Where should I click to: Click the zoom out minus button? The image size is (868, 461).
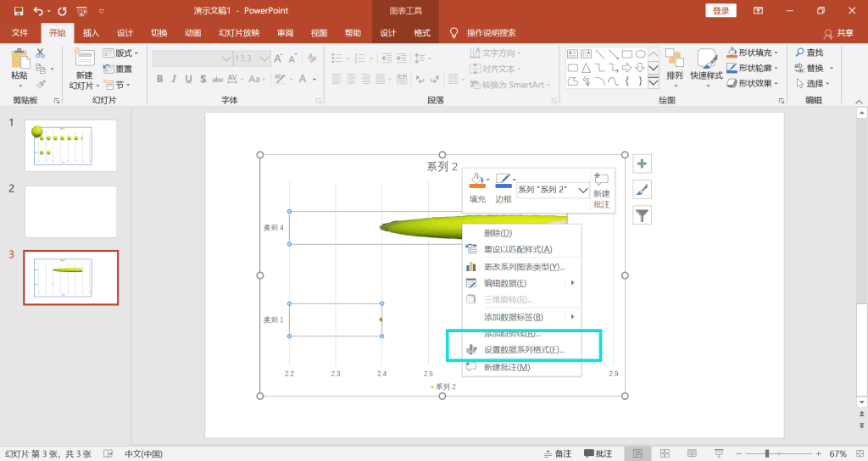[739, 454]
